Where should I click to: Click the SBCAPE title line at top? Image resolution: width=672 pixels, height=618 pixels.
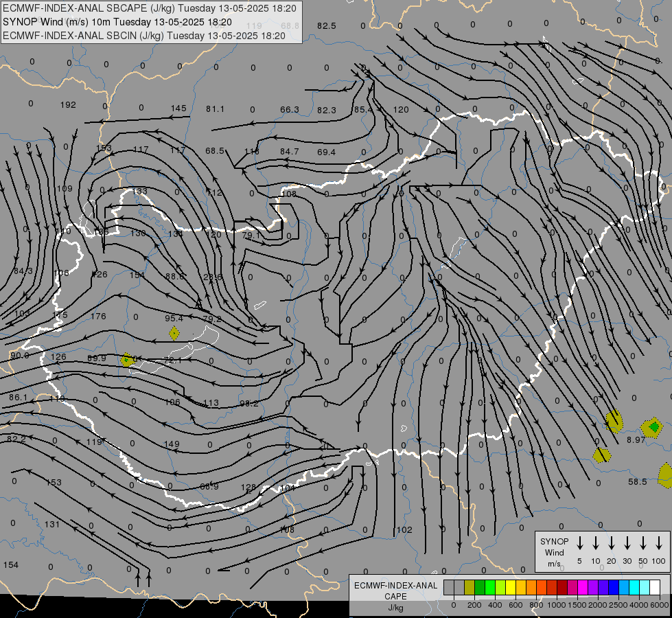(x=150, y=8)
